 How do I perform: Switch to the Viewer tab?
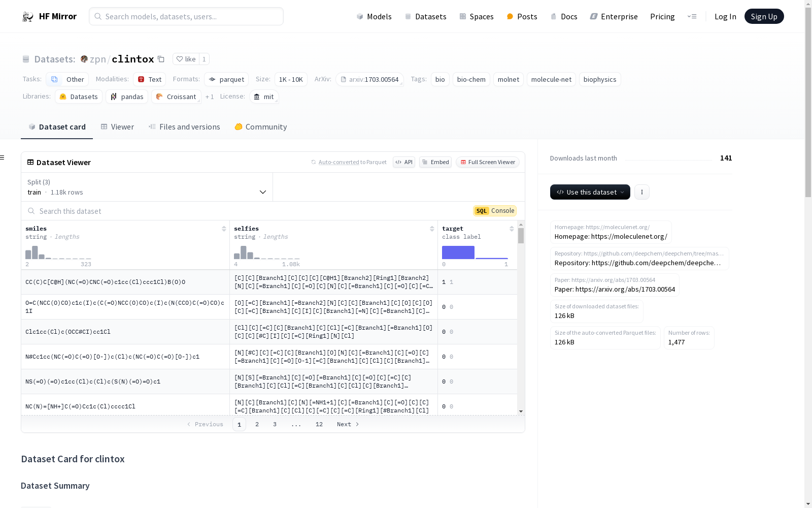117,127
